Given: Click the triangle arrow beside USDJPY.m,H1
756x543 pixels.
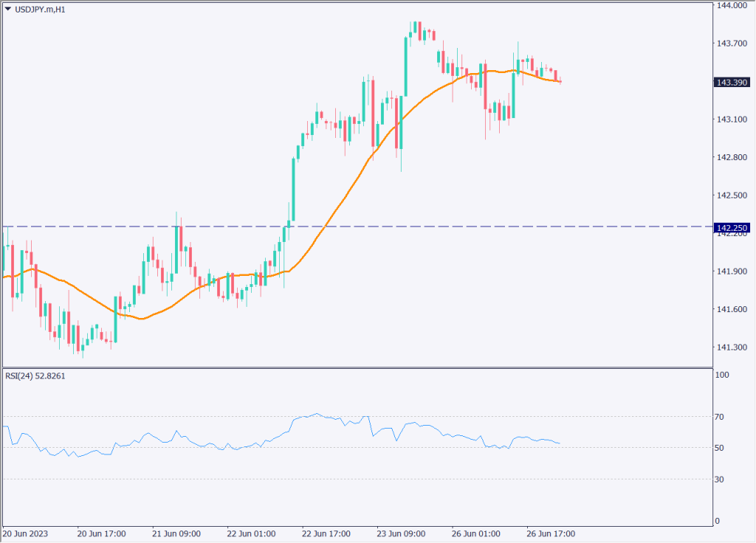Looking at the screenshot, I should coord(7,9).
